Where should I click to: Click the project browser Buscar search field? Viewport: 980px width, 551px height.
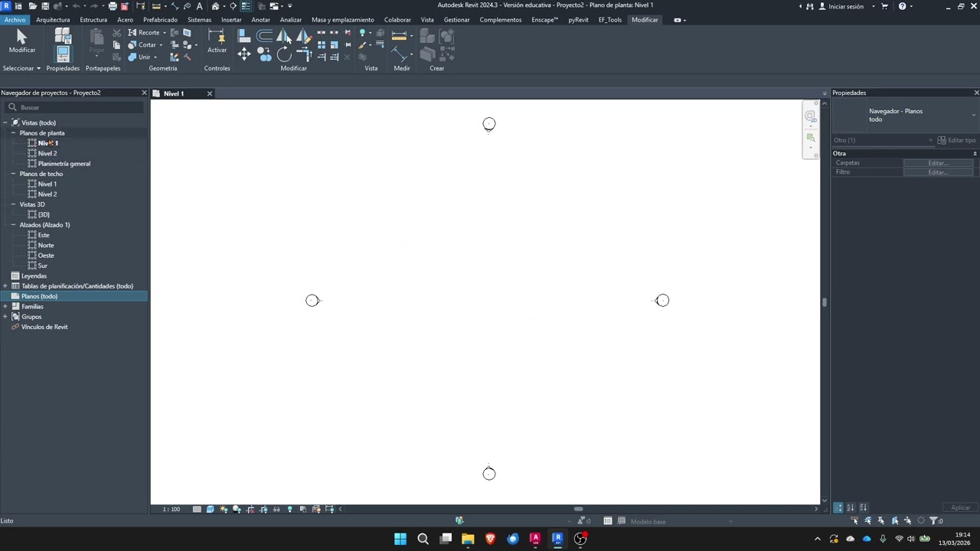73,107
